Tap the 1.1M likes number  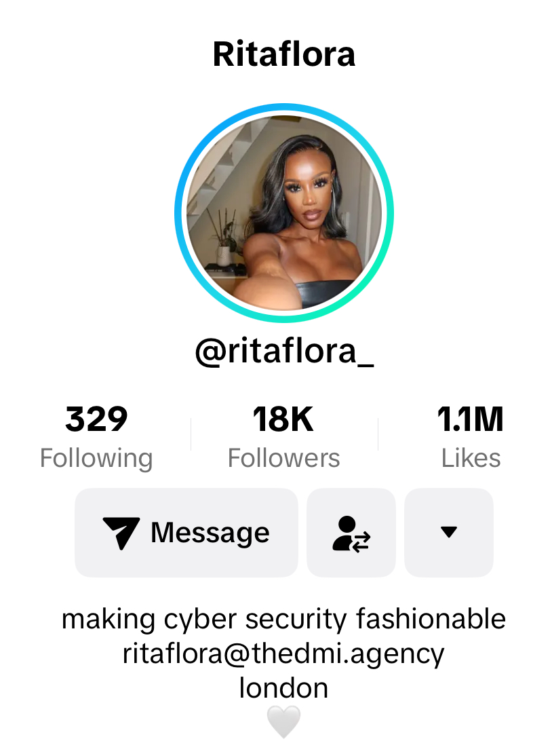(x=471, y=419)
